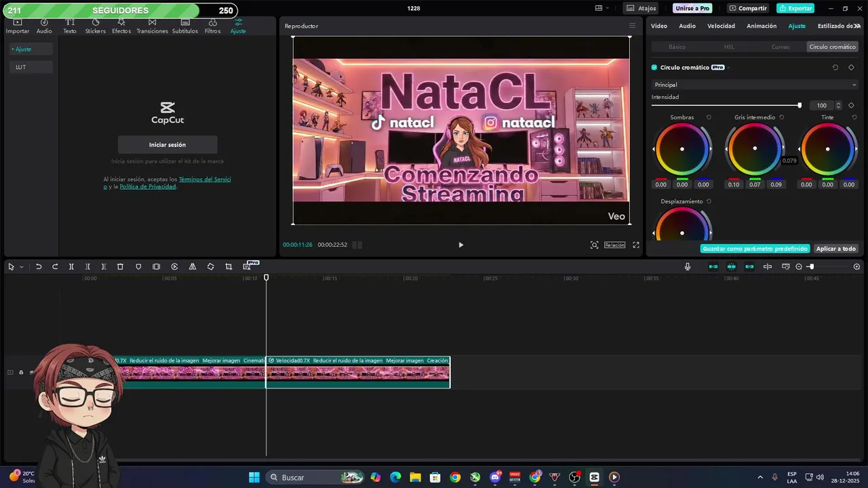Open the player panel menu

tap(632, 26)
